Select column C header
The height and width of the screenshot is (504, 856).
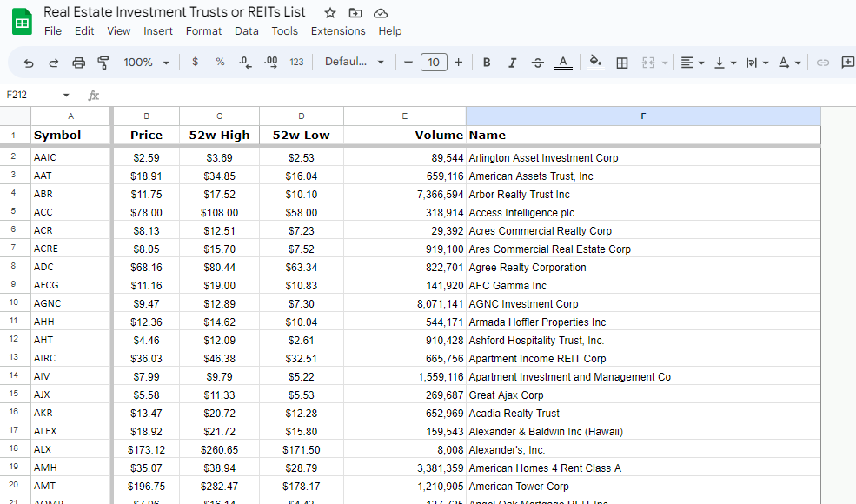220,116
